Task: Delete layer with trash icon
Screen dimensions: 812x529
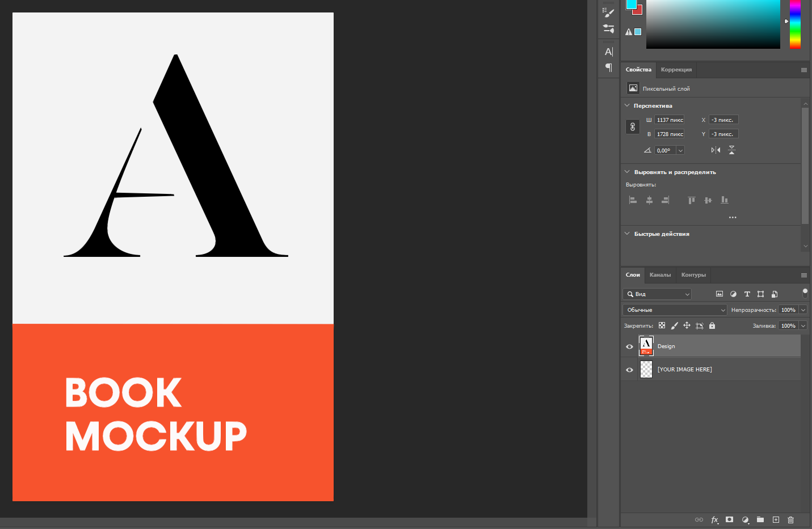Action: click(x=790, y=520)
